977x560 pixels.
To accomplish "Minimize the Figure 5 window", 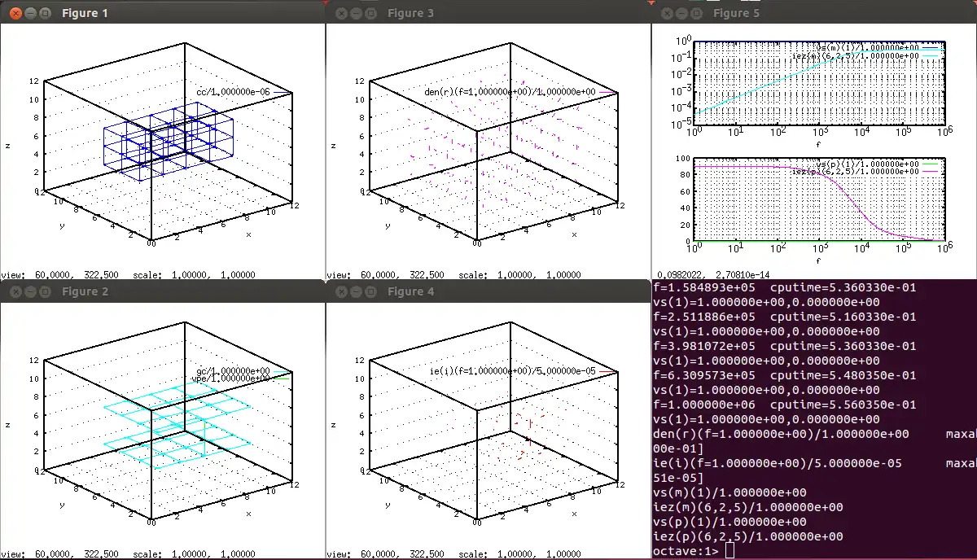I will tap(681, 13).
